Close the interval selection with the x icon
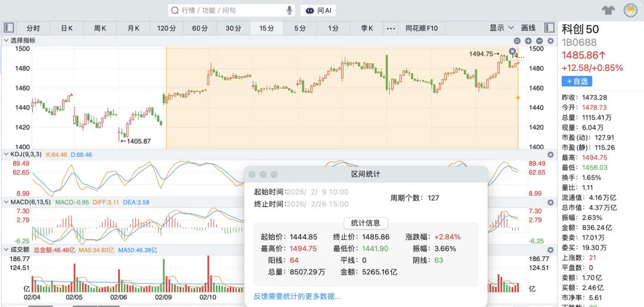Viewport: 644px width, 307px height. click(x=512, y=52)
